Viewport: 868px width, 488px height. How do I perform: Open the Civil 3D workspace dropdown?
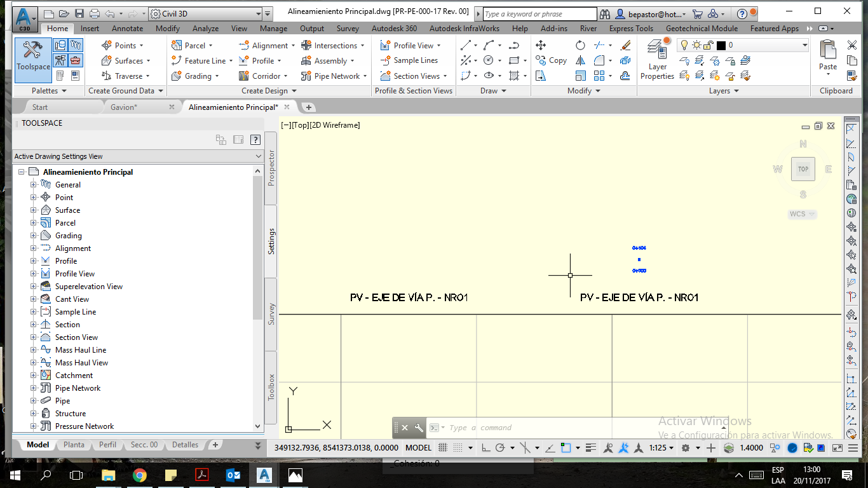point(205,13)
